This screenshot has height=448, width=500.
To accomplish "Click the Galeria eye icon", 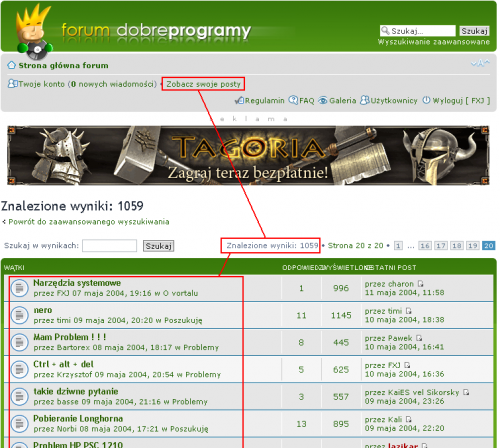I will 323,100.
